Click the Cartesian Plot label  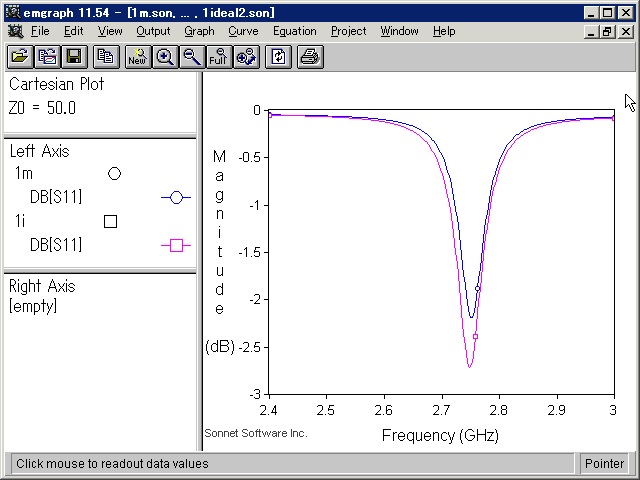[x=56, y=84]
